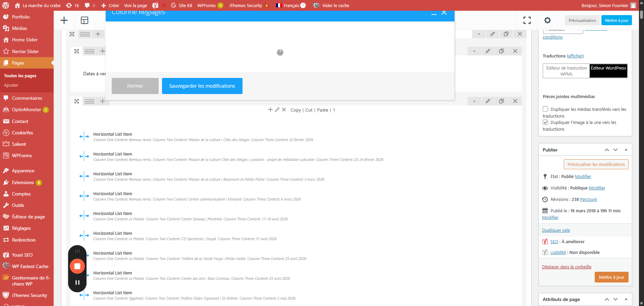Pause the screen recording
Image resolution: width=644 pixels, height=306 pixels.
(x=77, y=282)
